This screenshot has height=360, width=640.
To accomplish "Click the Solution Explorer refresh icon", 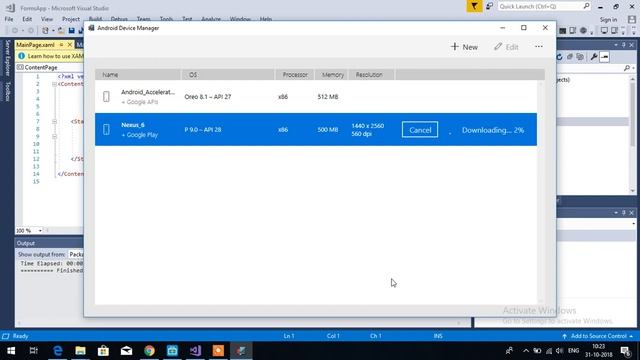I will click(x=560, y=57).
